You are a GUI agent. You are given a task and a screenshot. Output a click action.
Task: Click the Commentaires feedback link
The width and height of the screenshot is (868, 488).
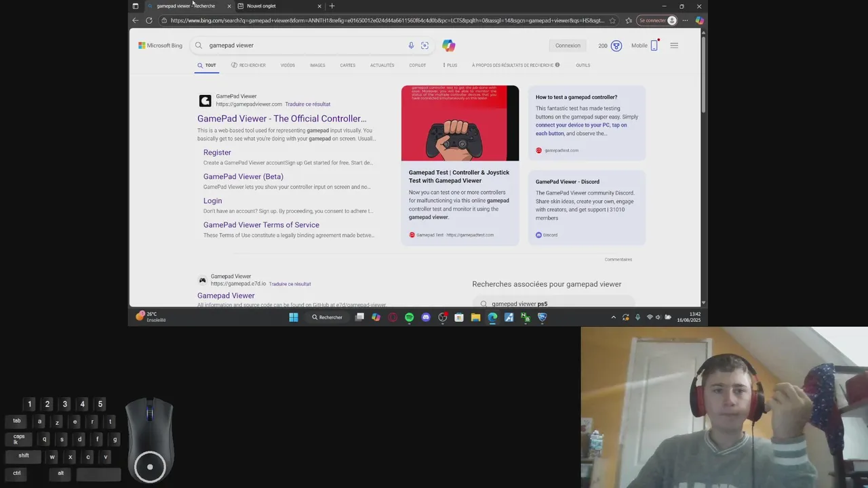coord(618,260)
